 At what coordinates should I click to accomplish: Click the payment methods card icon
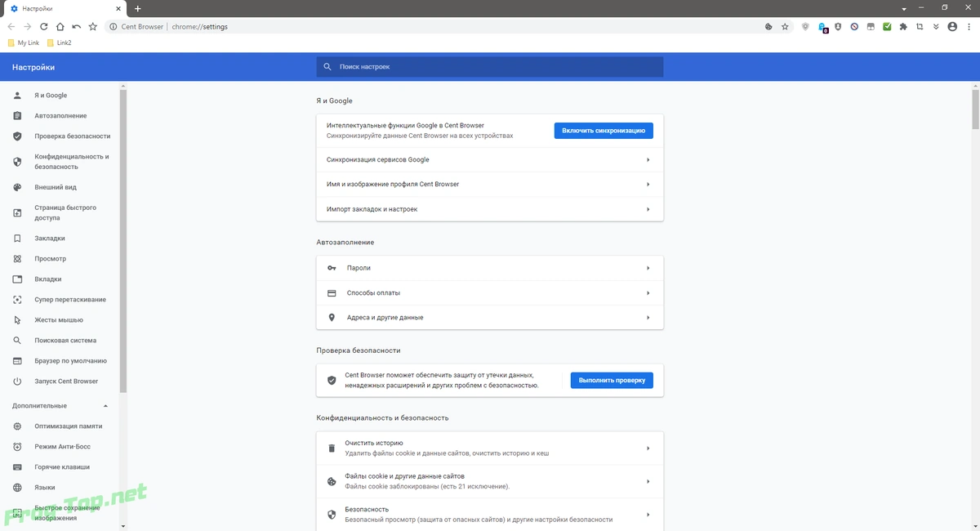[x=332, y=292]
